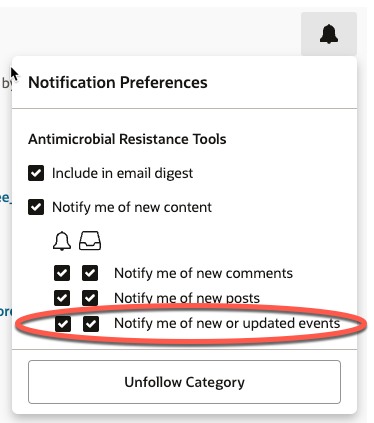Click the 'Notify me of new posts' label
The height and width of the screenshot is (423, 374).
pos(187,298)
